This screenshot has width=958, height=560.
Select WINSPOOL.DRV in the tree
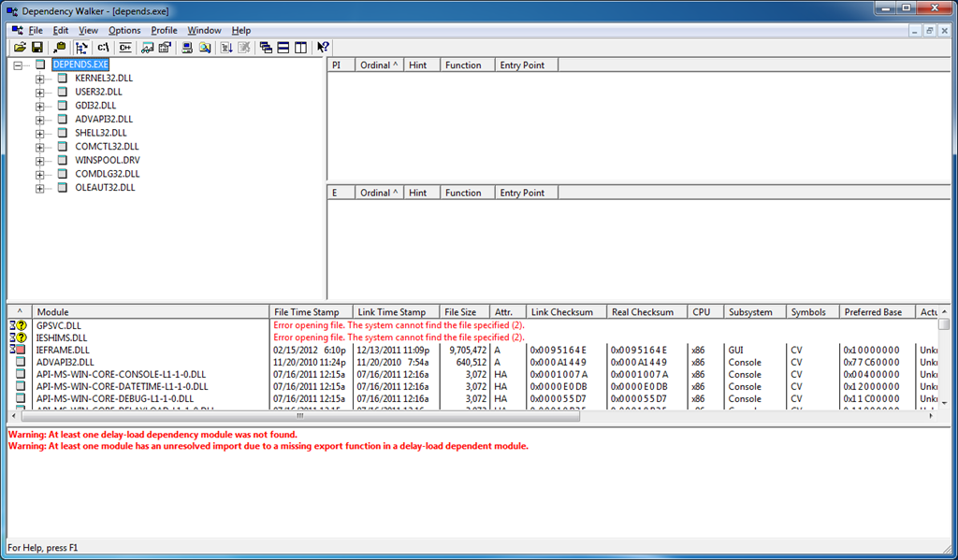point(108,160)
